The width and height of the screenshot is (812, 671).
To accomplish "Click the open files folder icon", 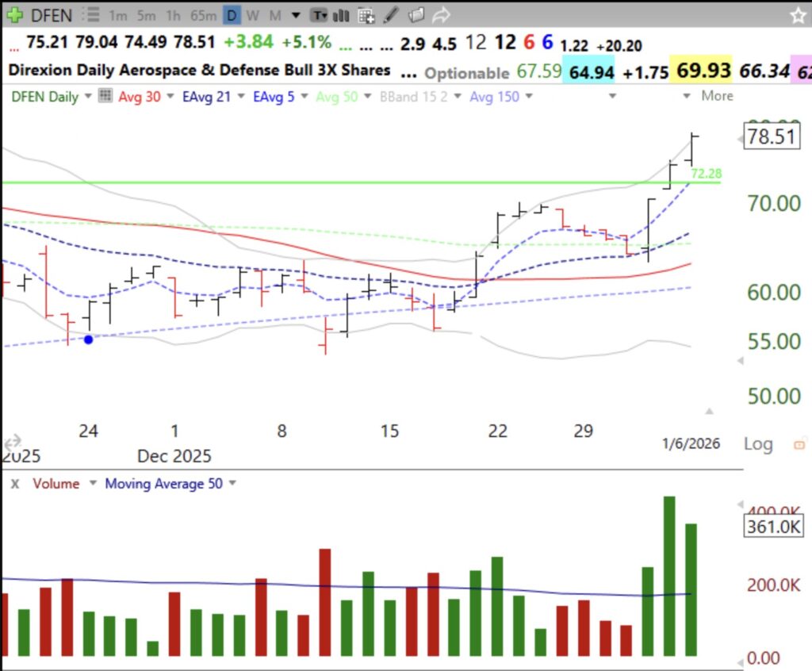I will [x=416, y=15].
